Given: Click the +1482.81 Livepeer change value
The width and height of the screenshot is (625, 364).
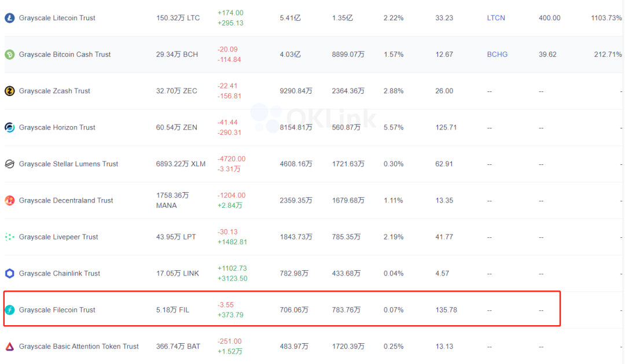Looking at the screenshot, I should tap(233, 242).
